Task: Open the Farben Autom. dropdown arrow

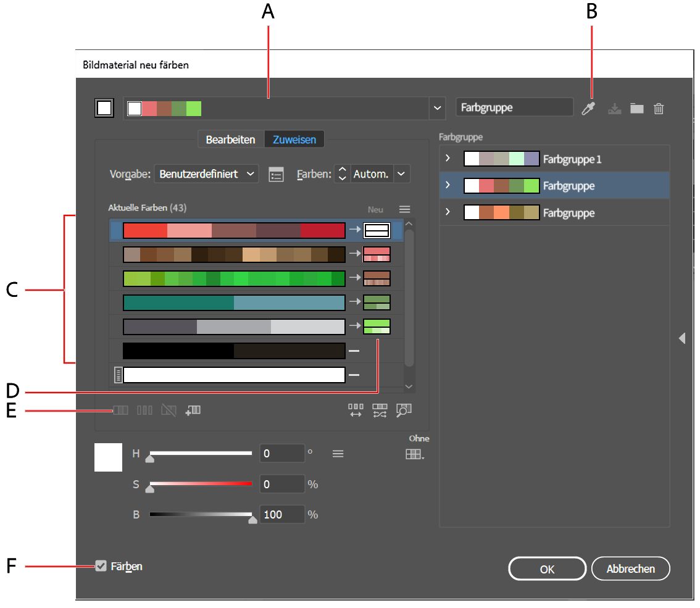Action: click(401, 174)
